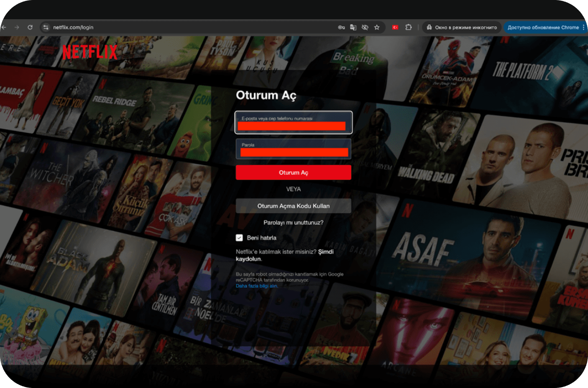Reload the page with the refresh icon
588x388 pixels.
[30, 27]
